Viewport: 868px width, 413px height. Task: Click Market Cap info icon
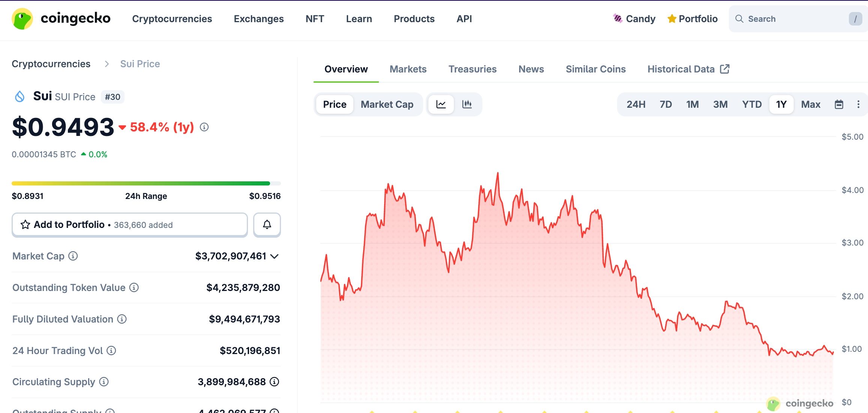point(73,256)
